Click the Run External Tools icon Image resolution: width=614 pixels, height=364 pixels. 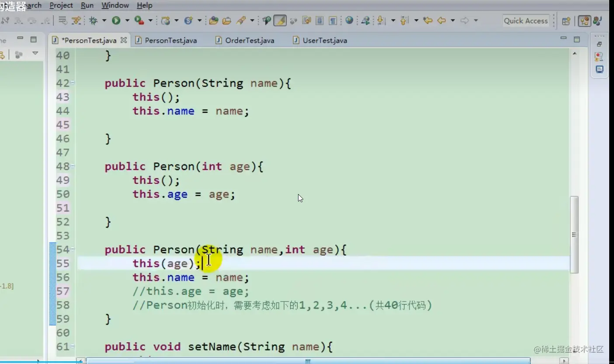[x=139, y=21]
